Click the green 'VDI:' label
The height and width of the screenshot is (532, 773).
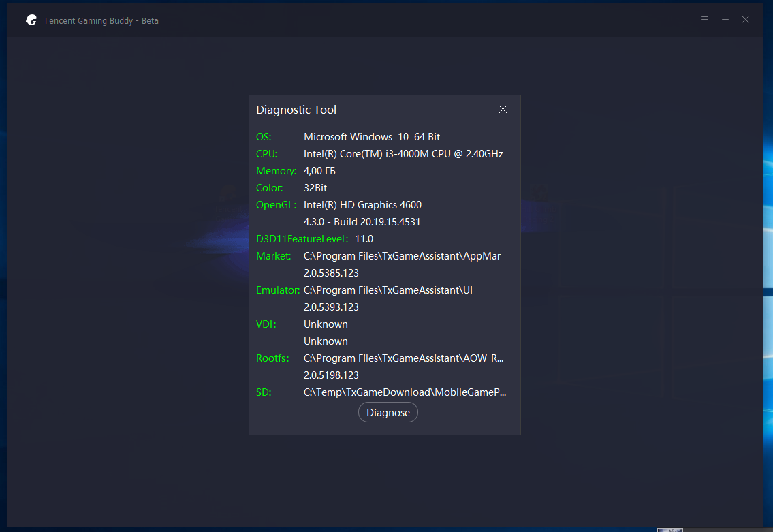pos(266,324)
